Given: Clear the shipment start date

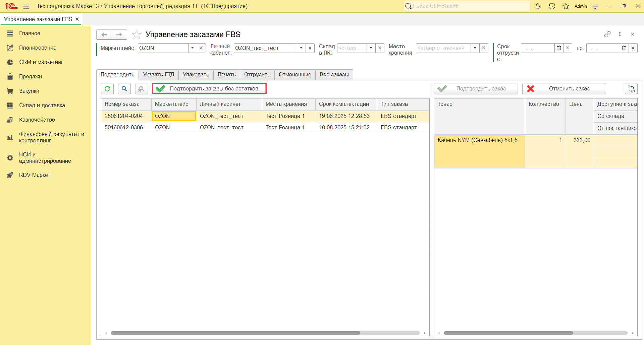Looking at the screenshot, I should click(568, 48).
